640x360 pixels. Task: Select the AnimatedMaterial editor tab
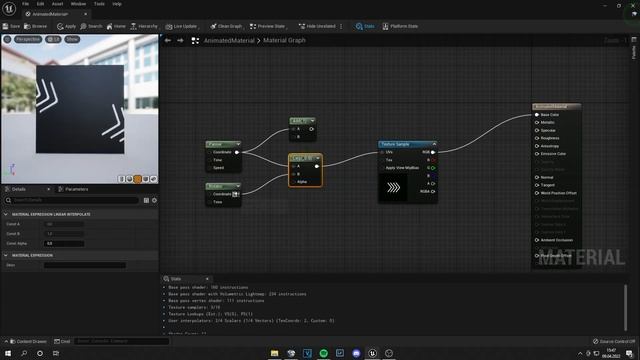pos(52,14)
